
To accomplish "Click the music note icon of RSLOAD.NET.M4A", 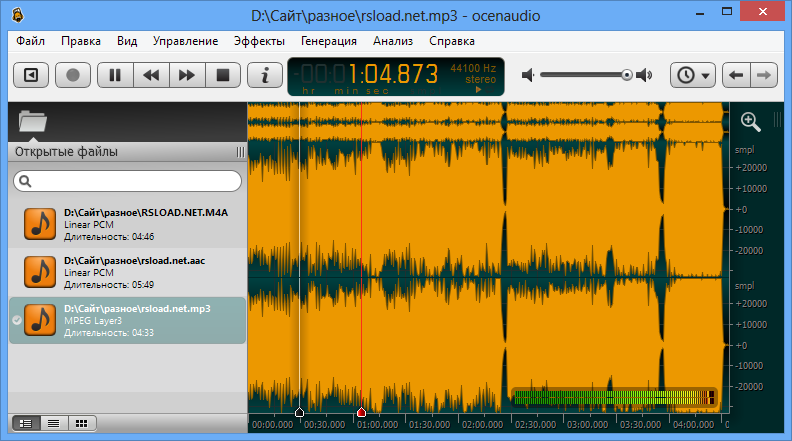I will 40,224.
